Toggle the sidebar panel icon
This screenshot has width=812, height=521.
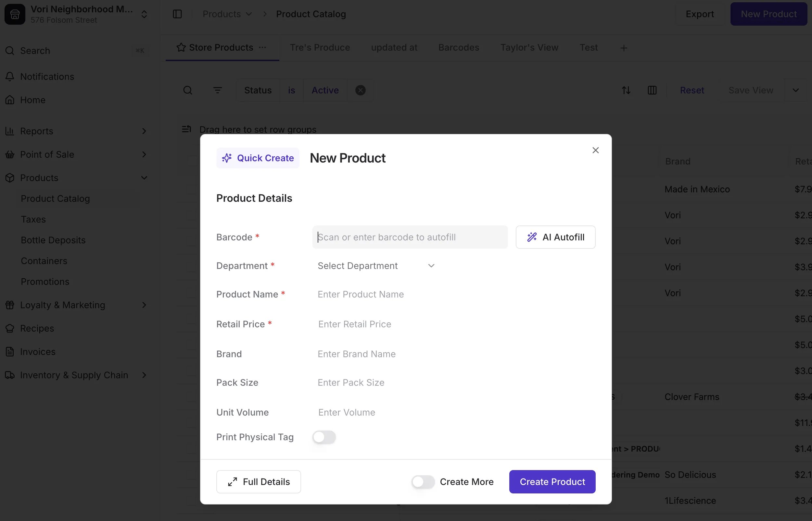point(177,14)
